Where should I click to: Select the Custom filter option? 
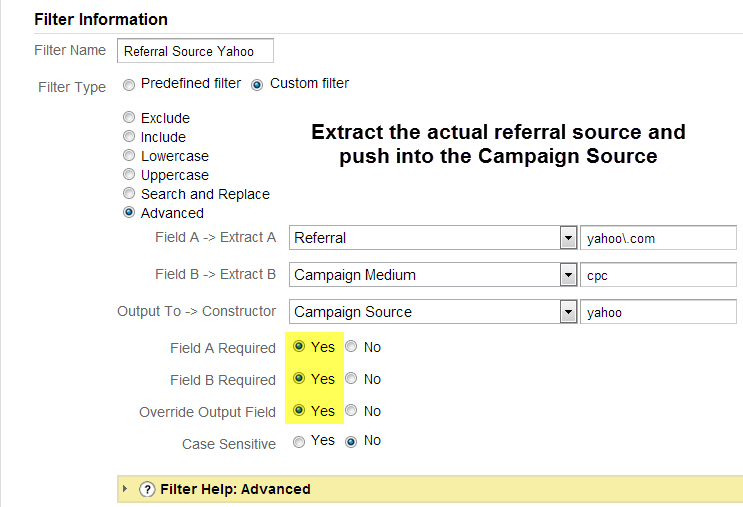tap(257, 85)
